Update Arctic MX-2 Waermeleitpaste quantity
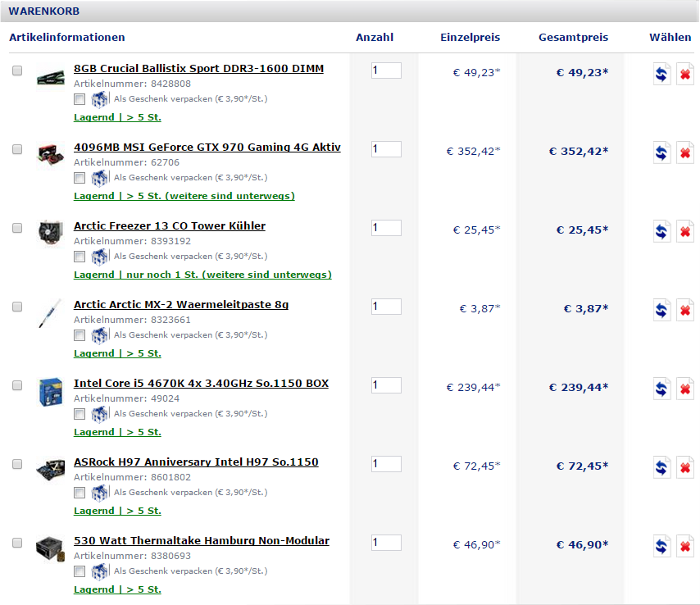Image resolution: width=700 pixels, height=605 pixels. pyautogui.click(x=661, y=310)
